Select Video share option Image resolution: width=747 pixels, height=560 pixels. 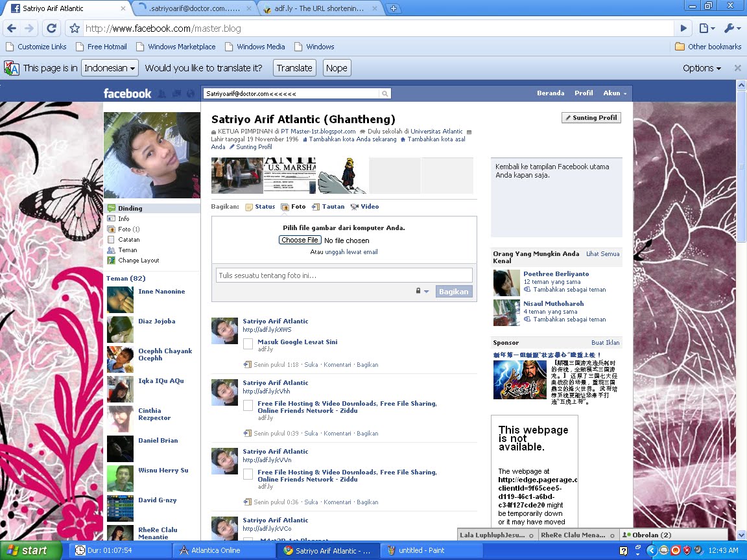(x=364, y=207)
